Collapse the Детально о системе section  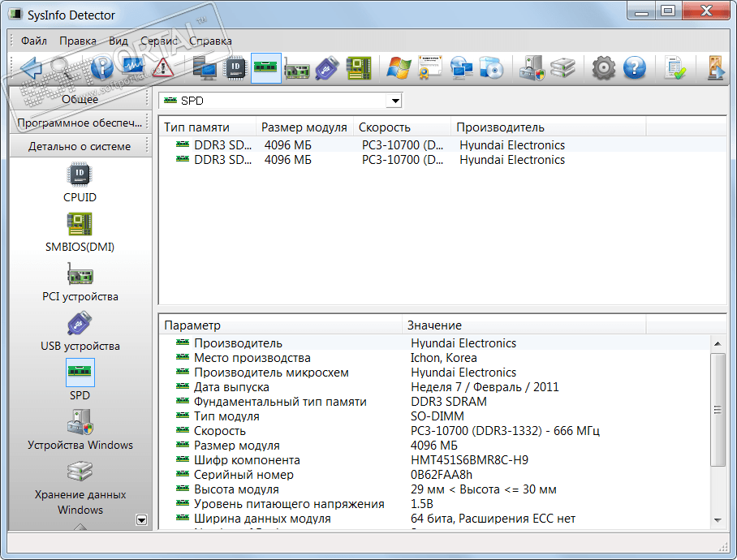(x=80, y=146)
